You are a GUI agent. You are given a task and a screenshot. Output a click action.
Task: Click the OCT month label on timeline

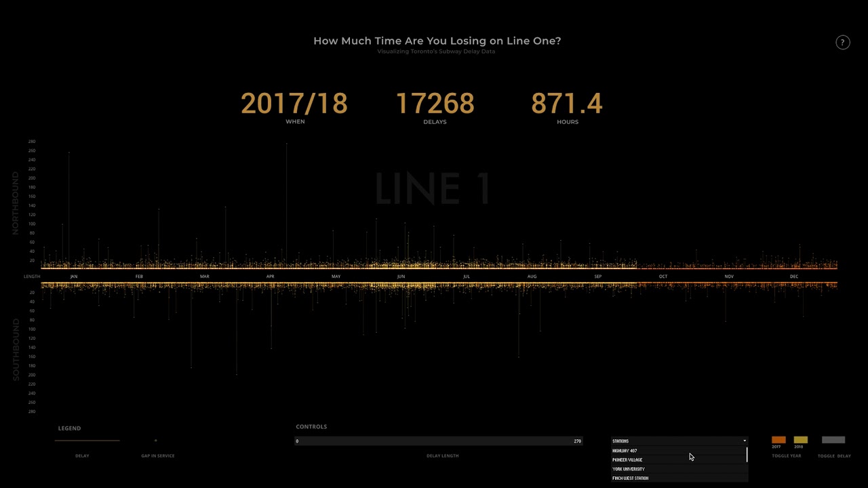coord(663,277)
